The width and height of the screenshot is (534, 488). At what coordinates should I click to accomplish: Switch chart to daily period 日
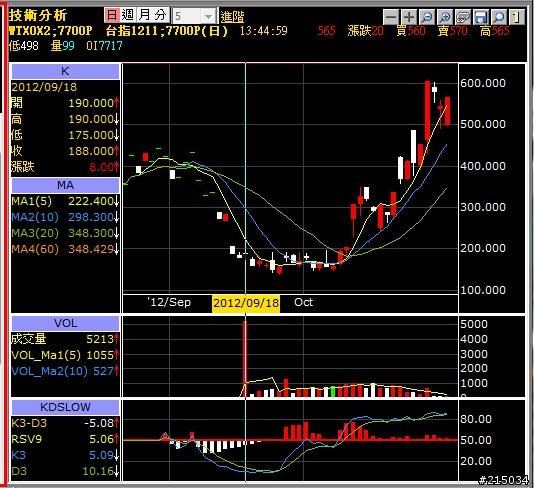click(x=112, y=15)
